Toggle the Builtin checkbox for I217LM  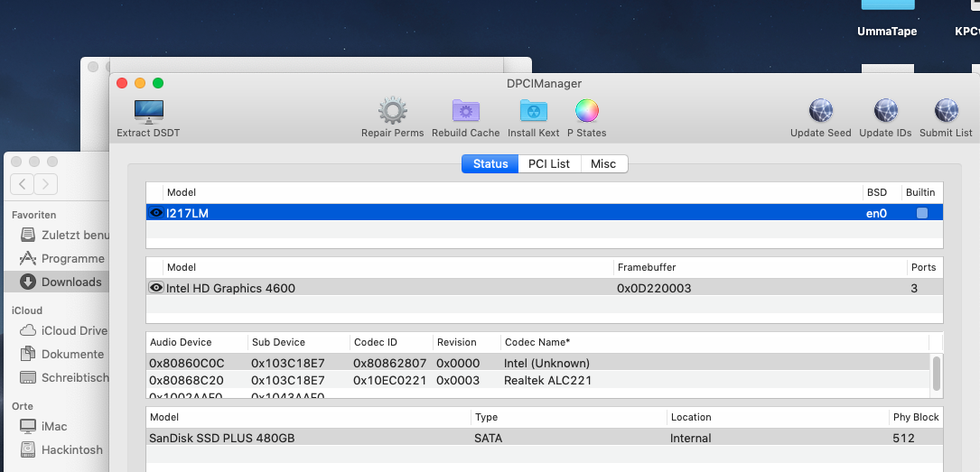pos(921,213)
